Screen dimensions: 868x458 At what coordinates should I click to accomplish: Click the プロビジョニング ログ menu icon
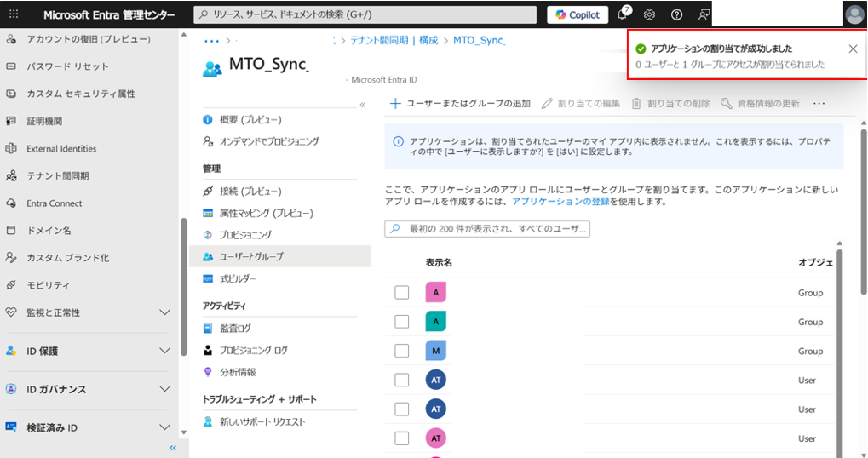[x=208, y=350]
